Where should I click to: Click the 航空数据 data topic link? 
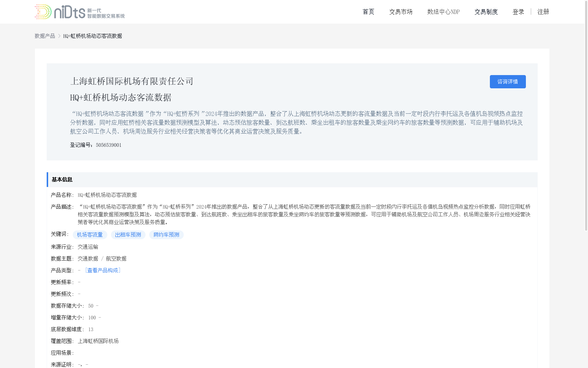click(115, 258)
